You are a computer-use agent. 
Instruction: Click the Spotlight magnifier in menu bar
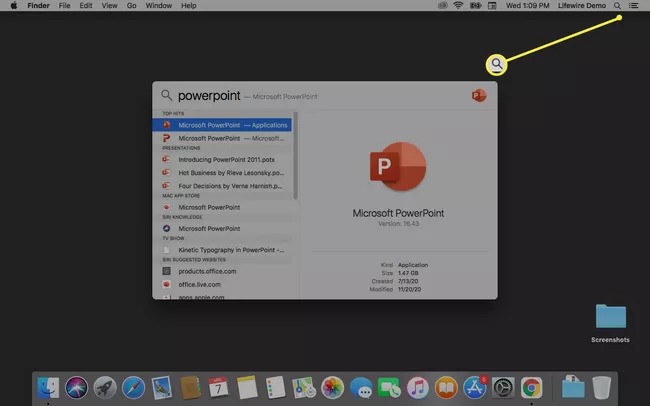click(617, 5)
